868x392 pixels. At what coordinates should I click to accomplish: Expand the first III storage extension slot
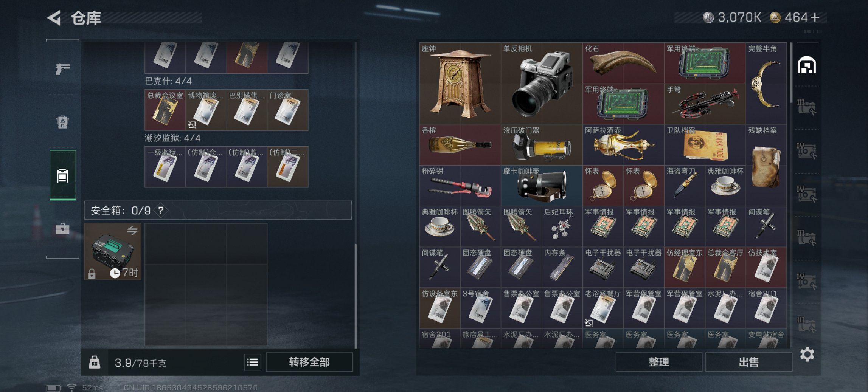pyautogui.click(x=806, y=107)
